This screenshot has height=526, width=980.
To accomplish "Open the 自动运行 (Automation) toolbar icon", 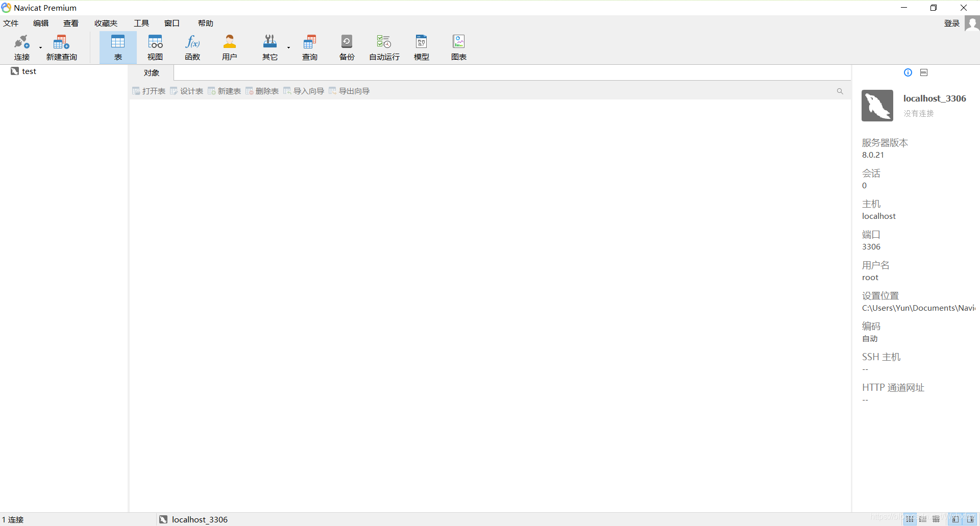I will 384,47.
